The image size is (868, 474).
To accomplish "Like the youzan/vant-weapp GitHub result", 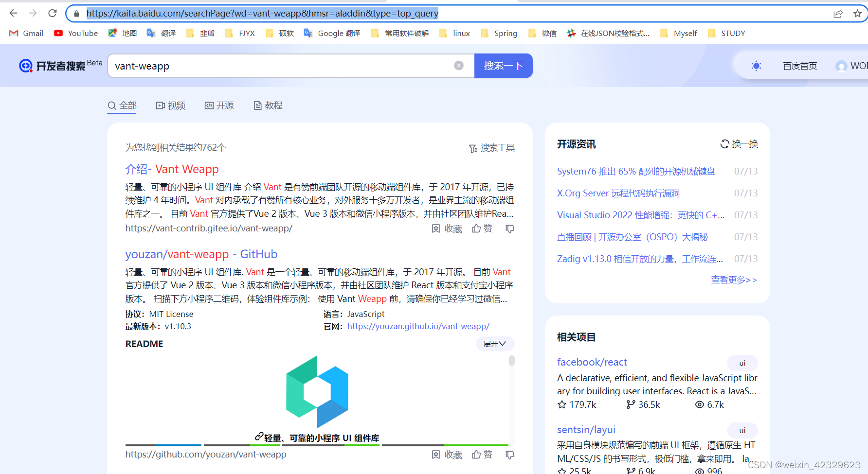I will [482, 455].
